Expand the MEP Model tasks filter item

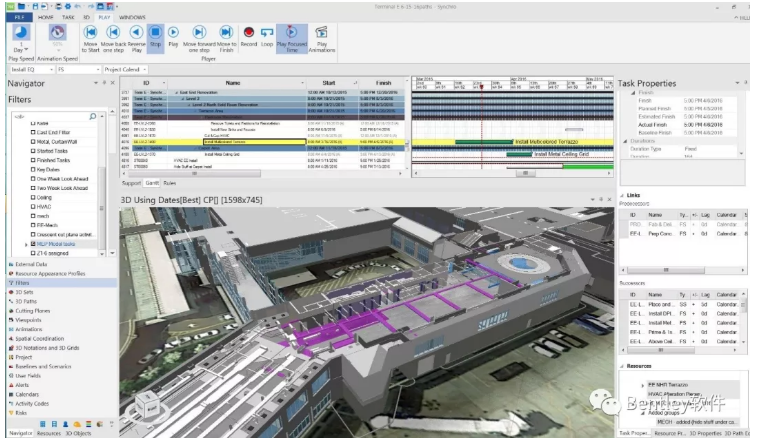tap(26, 244)
